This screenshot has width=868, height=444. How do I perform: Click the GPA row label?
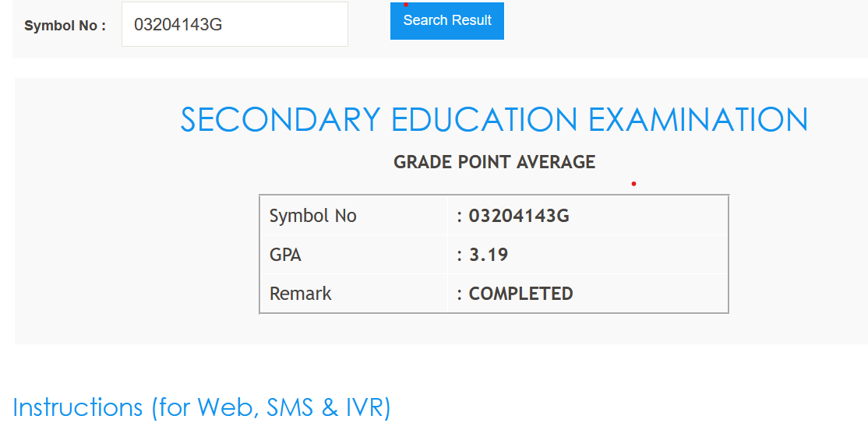(285, 255)
